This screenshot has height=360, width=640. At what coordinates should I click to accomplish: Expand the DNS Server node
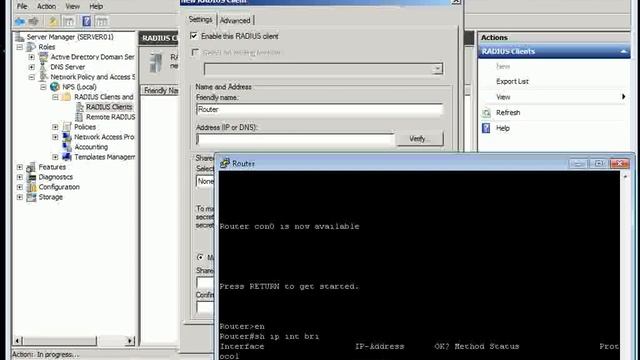[x=31, y=67]
